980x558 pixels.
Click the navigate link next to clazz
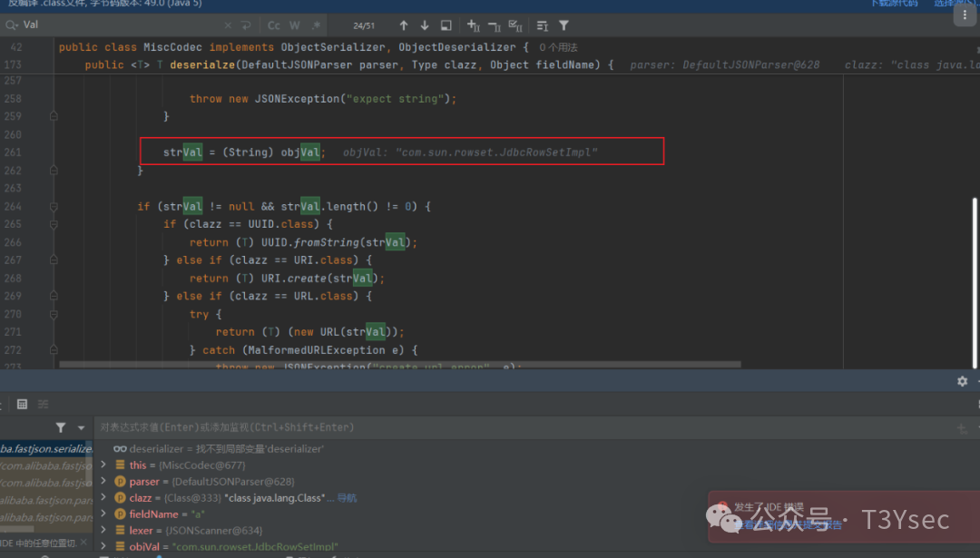click(x=347, y=498)
